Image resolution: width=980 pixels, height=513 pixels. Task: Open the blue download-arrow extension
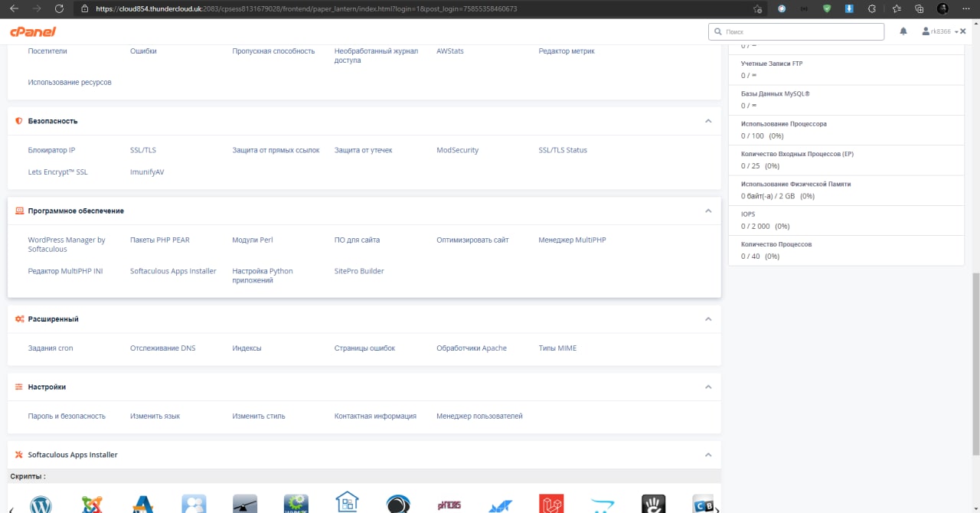tap(849, 9)
